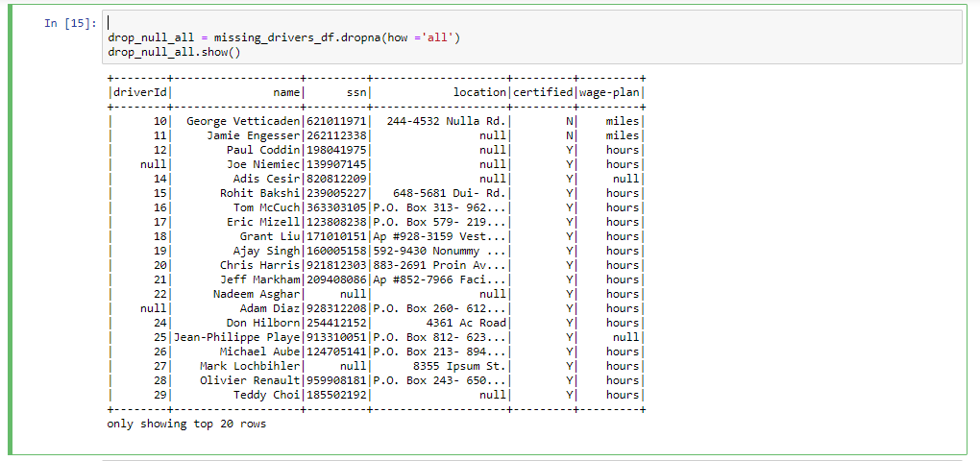Click the Jean-Philippe Playe name entry

click(x=236, y=337)
